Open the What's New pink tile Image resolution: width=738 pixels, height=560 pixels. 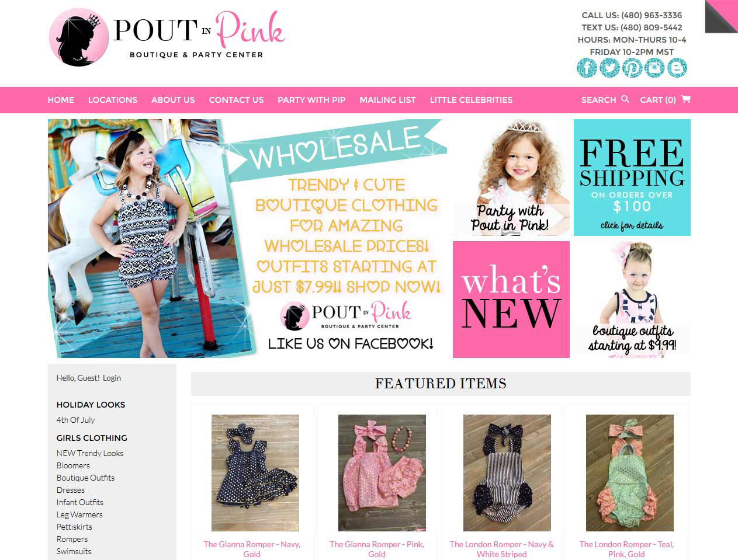point(511,300)
